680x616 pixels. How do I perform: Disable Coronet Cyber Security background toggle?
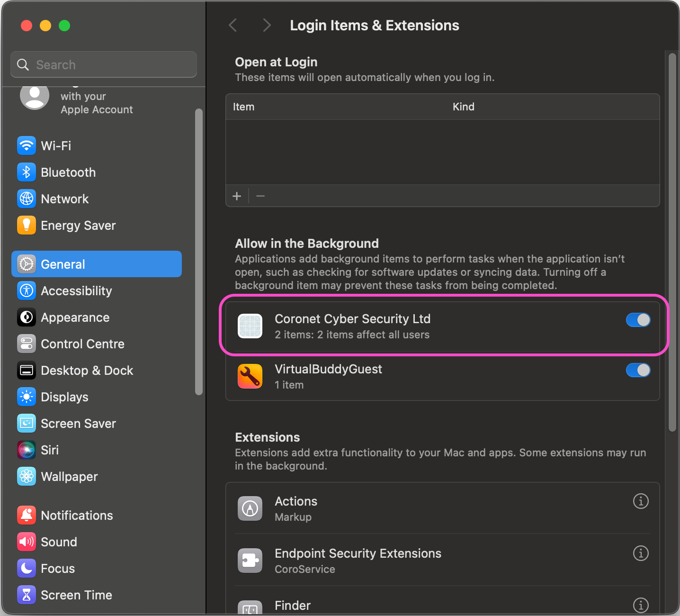(638, 320)
